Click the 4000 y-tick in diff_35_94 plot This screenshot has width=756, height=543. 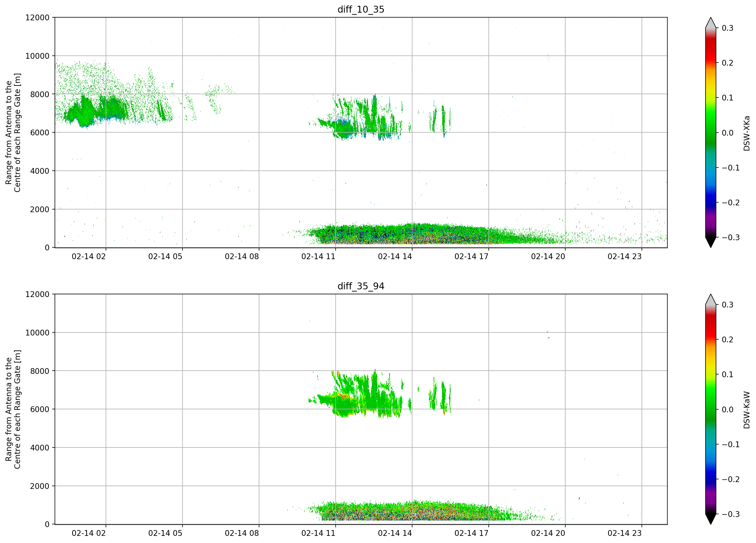coord(40,448)
